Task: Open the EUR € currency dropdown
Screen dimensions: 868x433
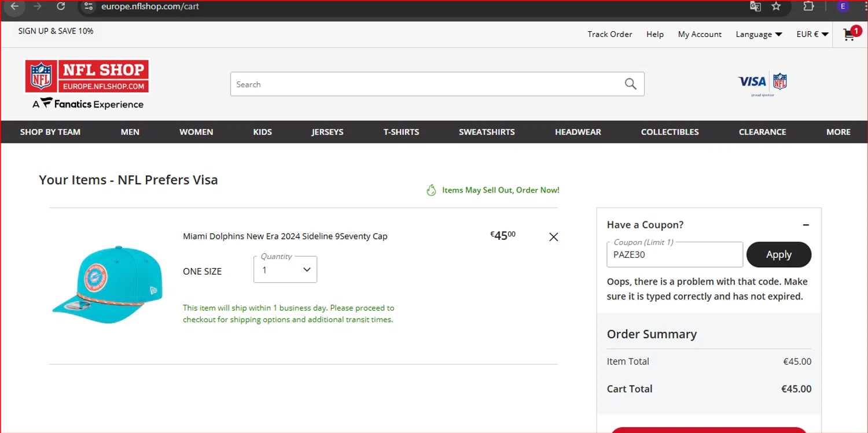Action: (x=812, y=35)
